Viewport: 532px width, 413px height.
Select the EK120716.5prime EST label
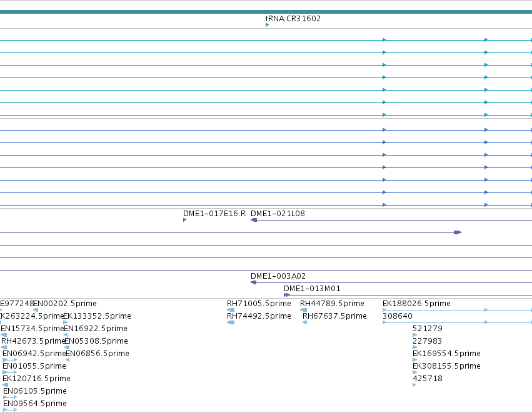coord(36,379)
